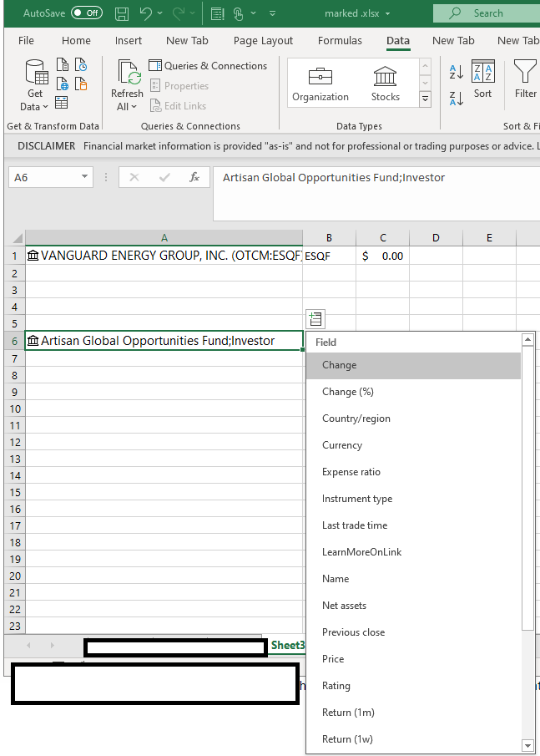
Task: Click the form icon in Quick Access Toolbar
Action: 218,14
